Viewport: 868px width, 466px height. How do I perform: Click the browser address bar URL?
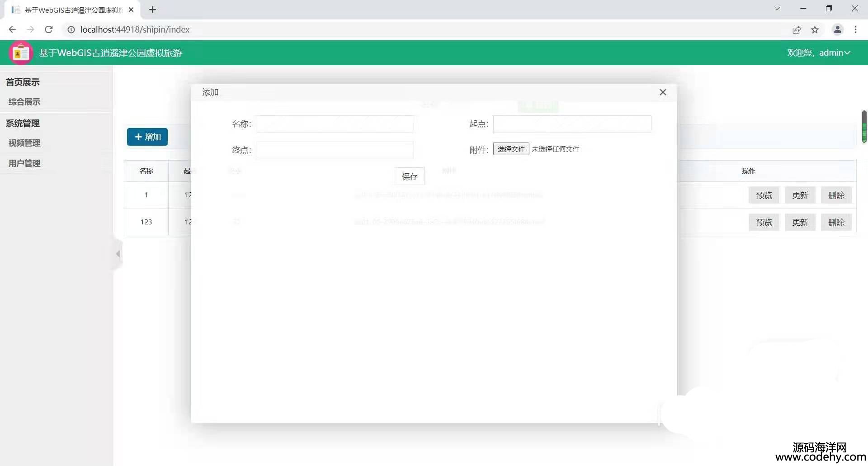[135, 29]
